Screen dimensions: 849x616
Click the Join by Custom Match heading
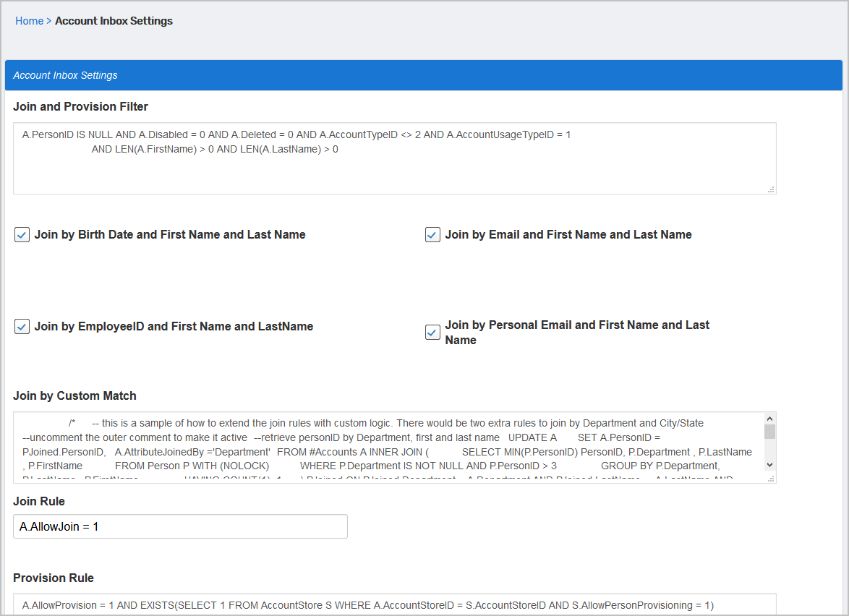click(74, 395)
